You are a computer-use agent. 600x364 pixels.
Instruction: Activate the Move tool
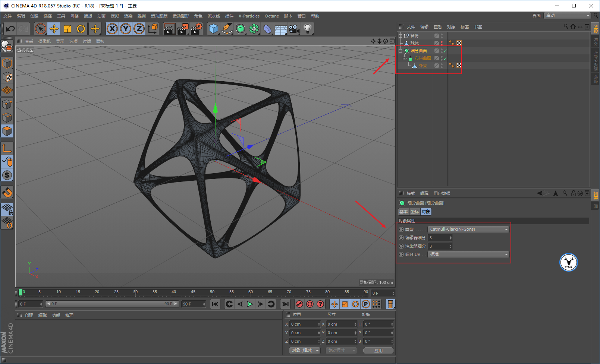54,29
